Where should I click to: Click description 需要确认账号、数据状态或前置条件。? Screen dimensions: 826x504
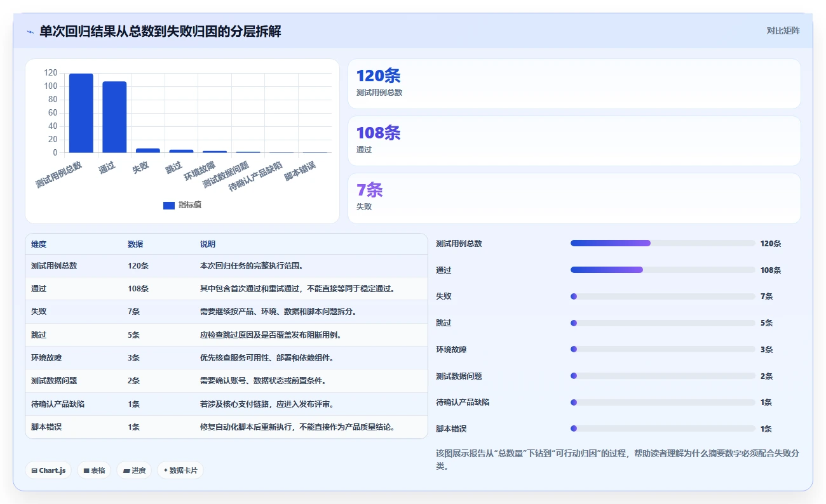pyautogui.click(x=264, y=381)
